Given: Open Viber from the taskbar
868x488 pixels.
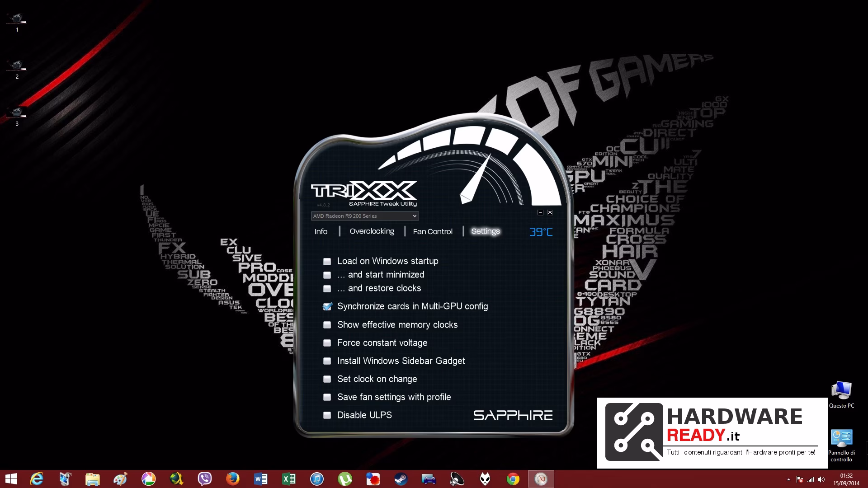Looking at the screenshot, I should [204, 479].
